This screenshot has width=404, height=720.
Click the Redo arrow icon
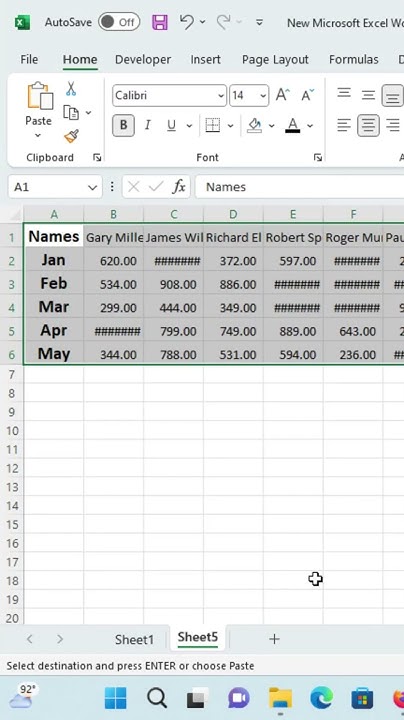(223, 22)
